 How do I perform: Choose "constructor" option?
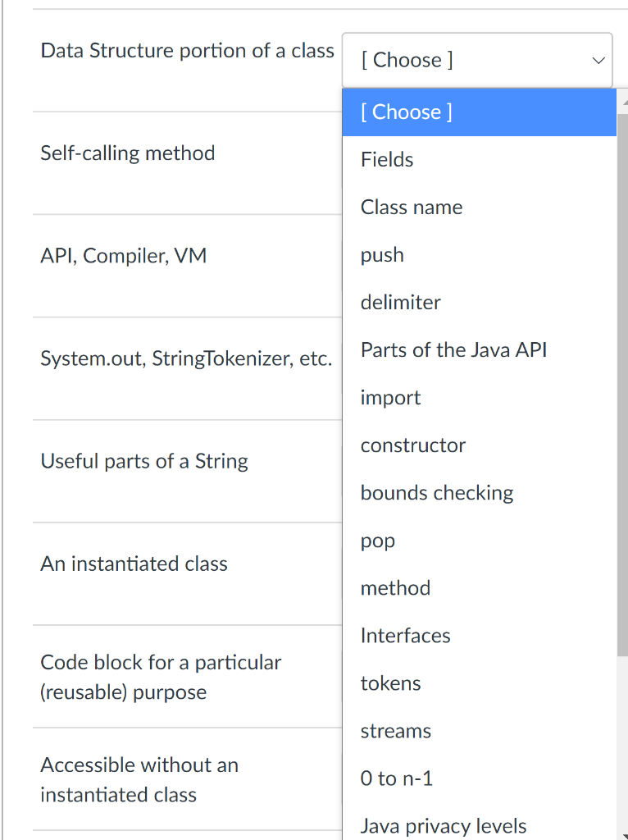point(412,445)
